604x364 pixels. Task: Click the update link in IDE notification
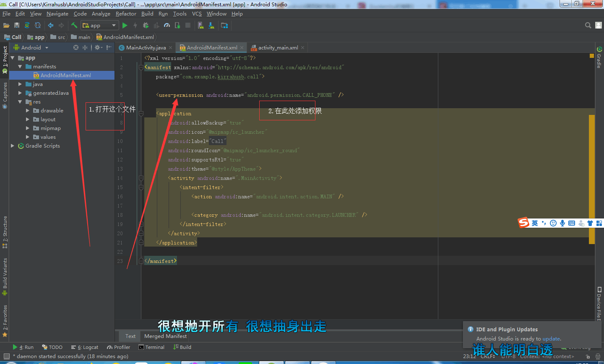[x=551, y=339]
